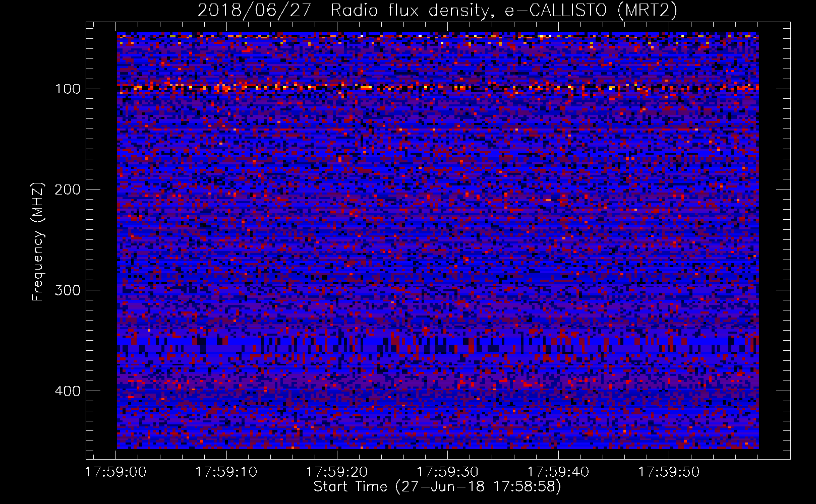Click the 17:59:50 time tick label
The image size is (816, 504).
pos(669,472)
